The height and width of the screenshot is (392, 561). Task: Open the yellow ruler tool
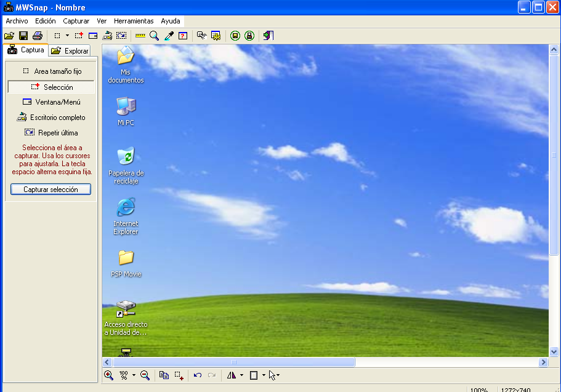(140, 36)
